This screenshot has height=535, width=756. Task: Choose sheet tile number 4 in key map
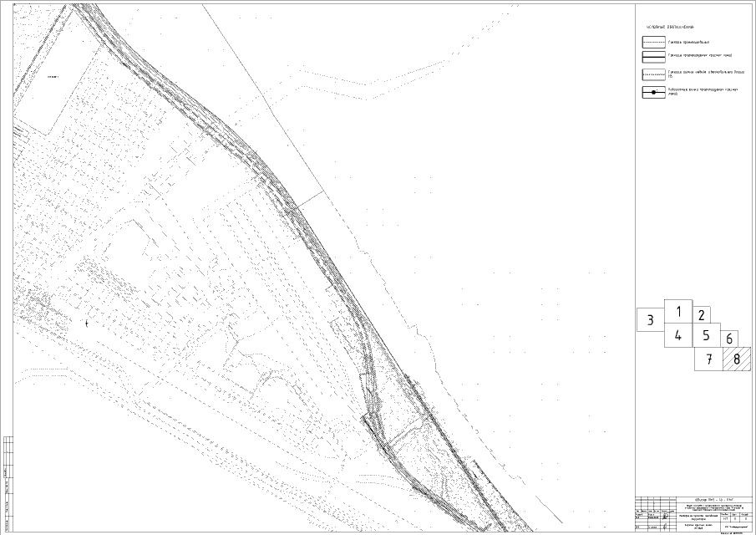tap(678, 336)
